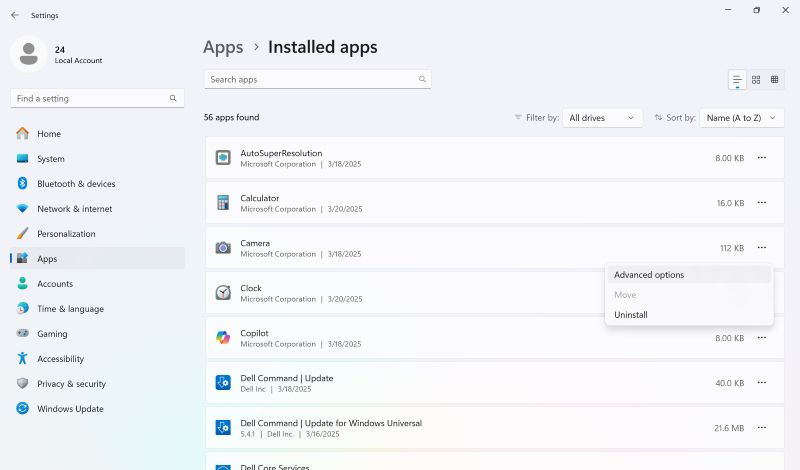Switch to grid view layout

pyautogui.click(x=756, y=79)
